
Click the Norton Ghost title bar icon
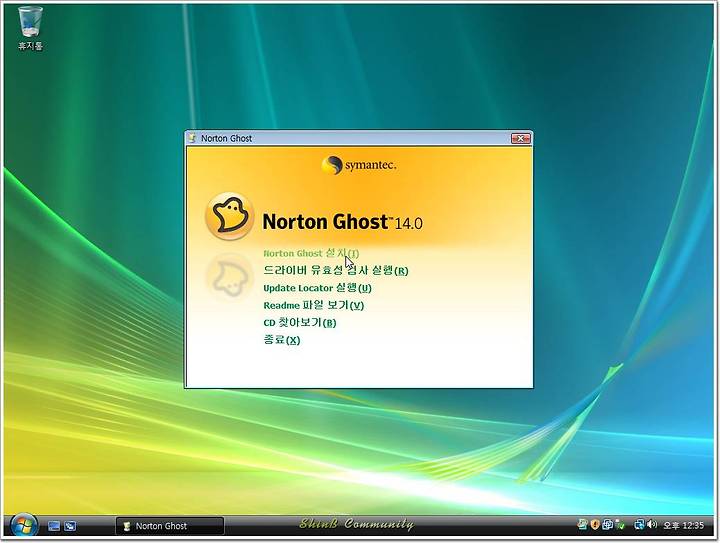(192, 138)
